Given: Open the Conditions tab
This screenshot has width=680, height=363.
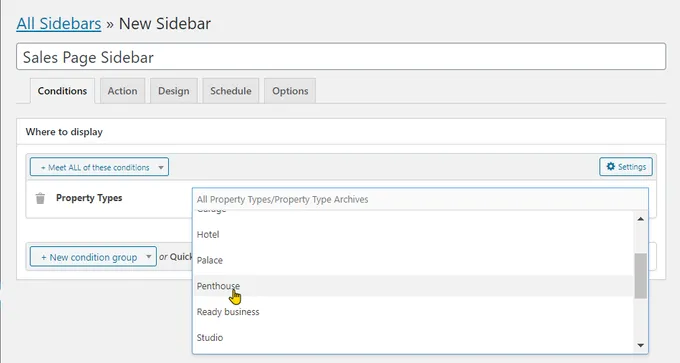Looking at the screenshot, I should 62,91.
